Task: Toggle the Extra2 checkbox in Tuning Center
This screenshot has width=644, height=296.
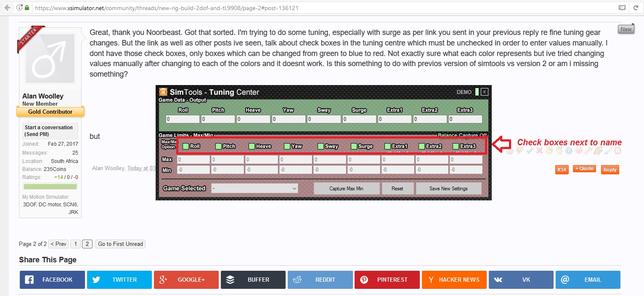Action: [421, 146]
